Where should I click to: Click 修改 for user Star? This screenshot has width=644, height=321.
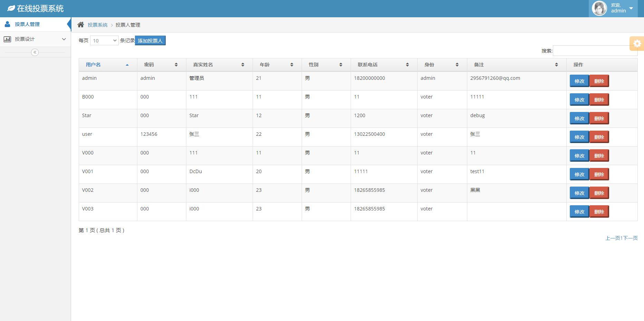click(579, 119)
